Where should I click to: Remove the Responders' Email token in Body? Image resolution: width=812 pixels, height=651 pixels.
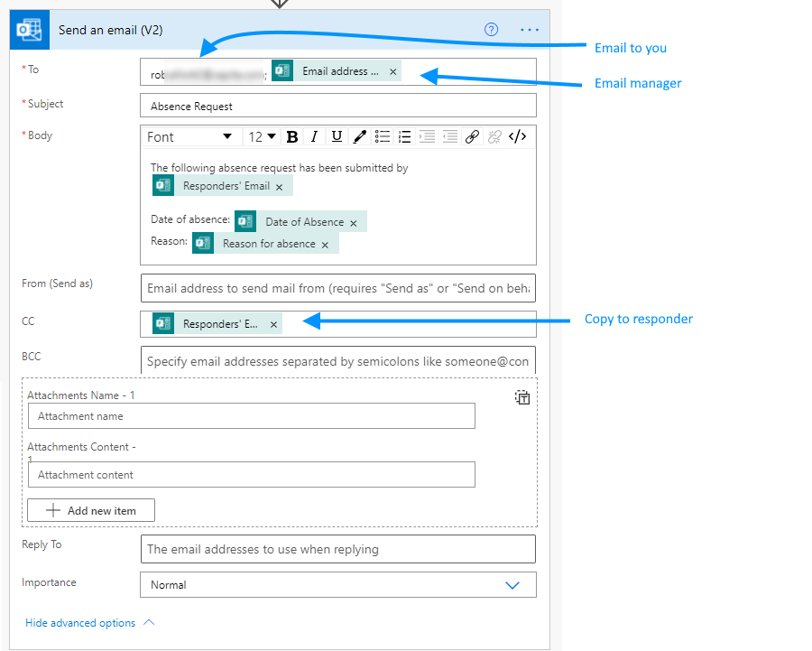[x=279, y=187]
